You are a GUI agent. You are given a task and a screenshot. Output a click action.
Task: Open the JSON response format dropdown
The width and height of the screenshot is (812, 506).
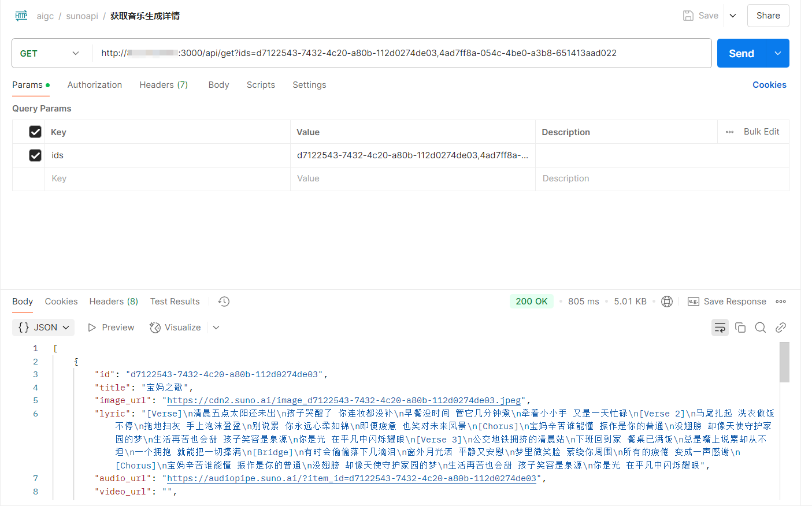pyautogui.click(x=43, y=328)
